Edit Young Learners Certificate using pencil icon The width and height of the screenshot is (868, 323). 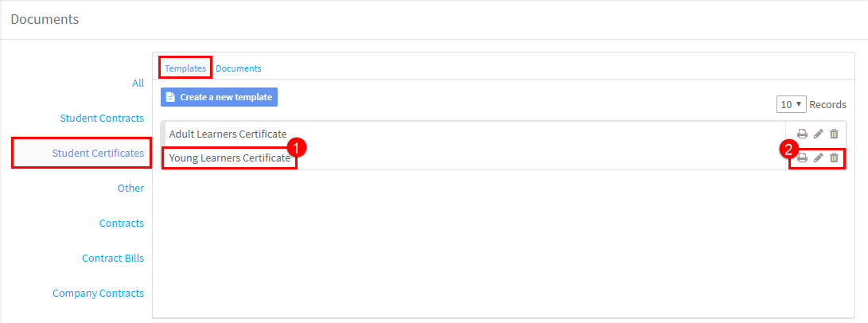818,158
